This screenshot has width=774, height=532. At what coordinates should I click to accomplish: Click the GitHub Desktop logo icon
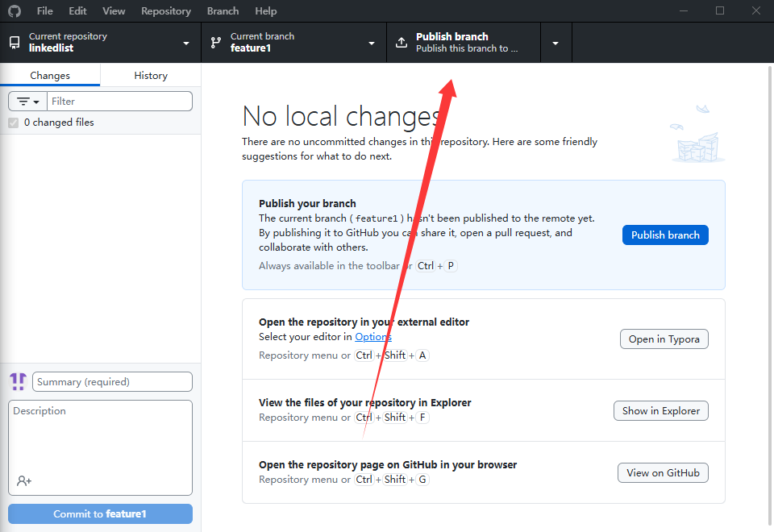pyautogui.click(x=15, y=11)
